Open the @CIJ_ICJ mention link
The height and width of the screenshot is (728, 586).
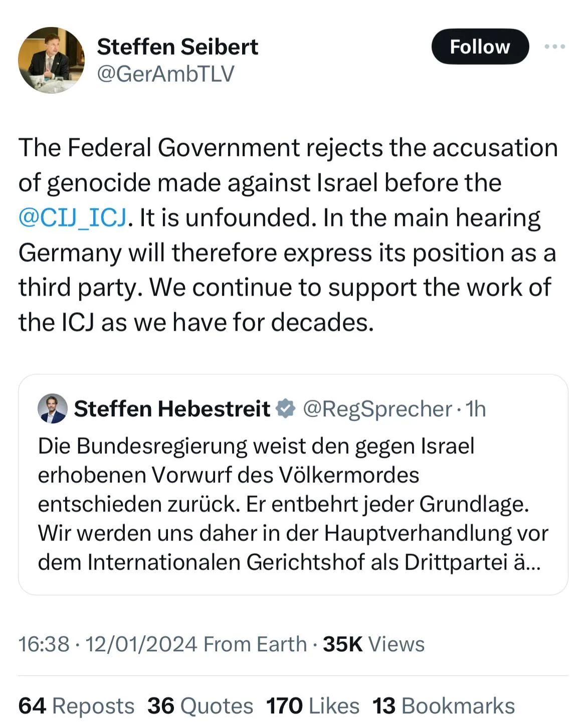(x=73, y=218)
